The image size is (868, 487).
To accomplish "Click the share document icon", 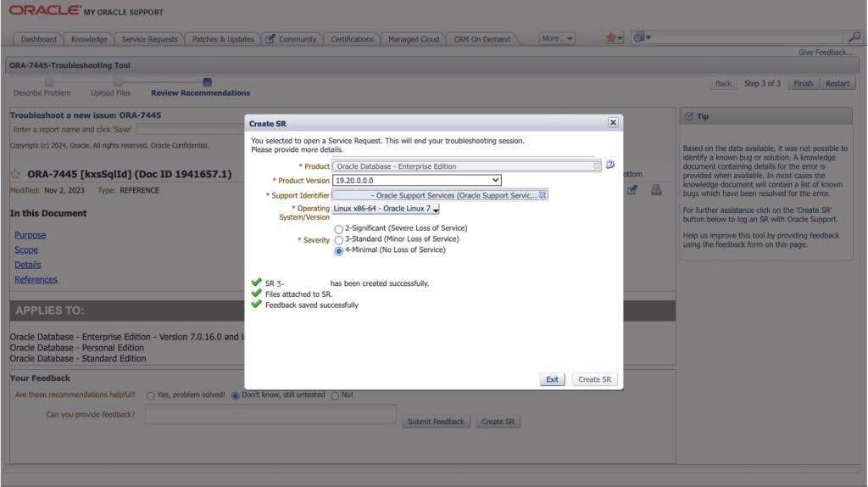I will click(x=632, y=190).
